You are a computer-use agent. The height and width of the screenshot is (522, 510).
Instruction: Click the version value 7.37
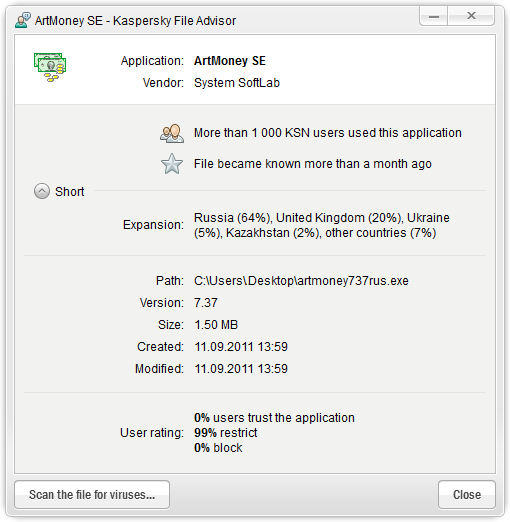(x=206, y=303)
